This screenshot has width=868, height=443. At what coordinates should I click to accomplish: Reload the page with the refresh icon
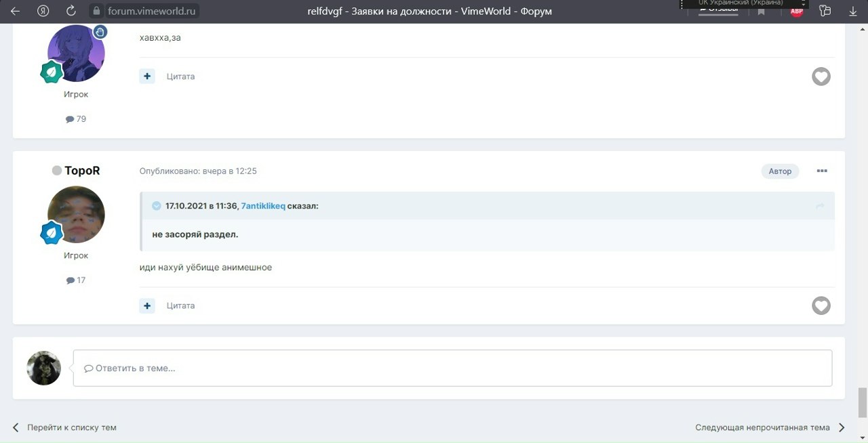pos(71,12)
